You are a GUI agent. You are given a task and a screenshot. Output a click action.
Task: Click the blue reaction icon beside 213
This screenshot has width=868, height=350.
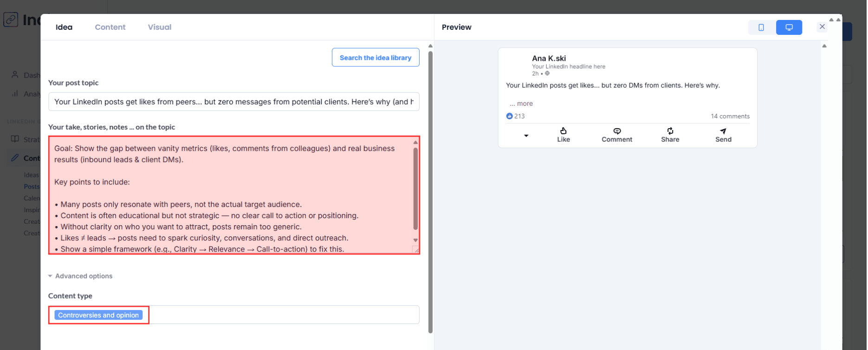(509, 116)
